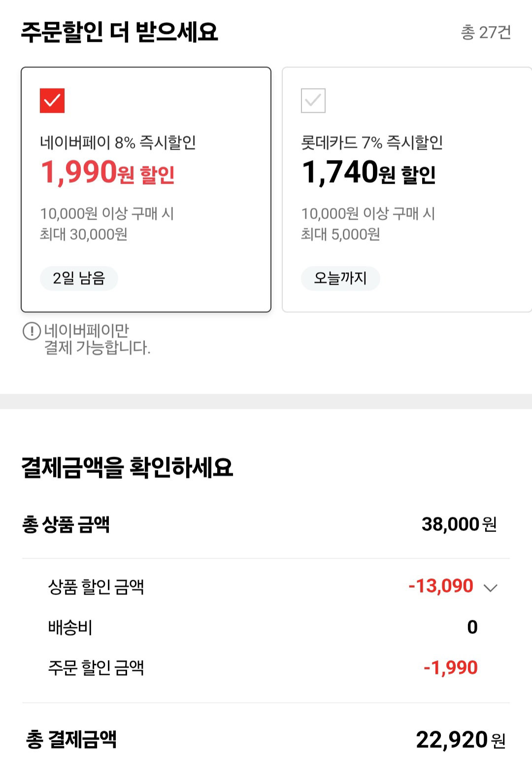The image size is (532, 759).
Task: Tap the -13,090 product discount amount
Action: (x=441, y=586)
